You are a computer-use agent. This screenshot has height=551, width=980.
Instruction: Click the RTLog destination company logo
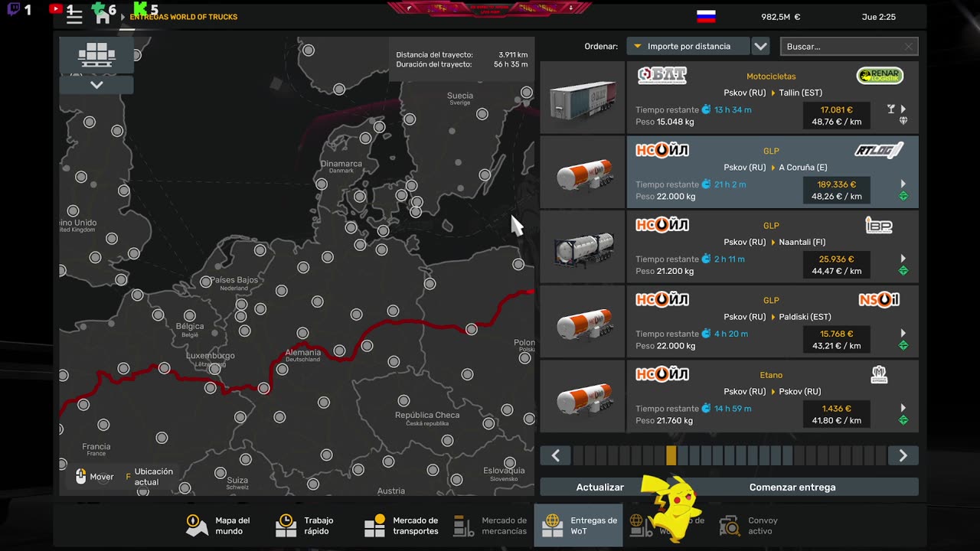point(879,150)
